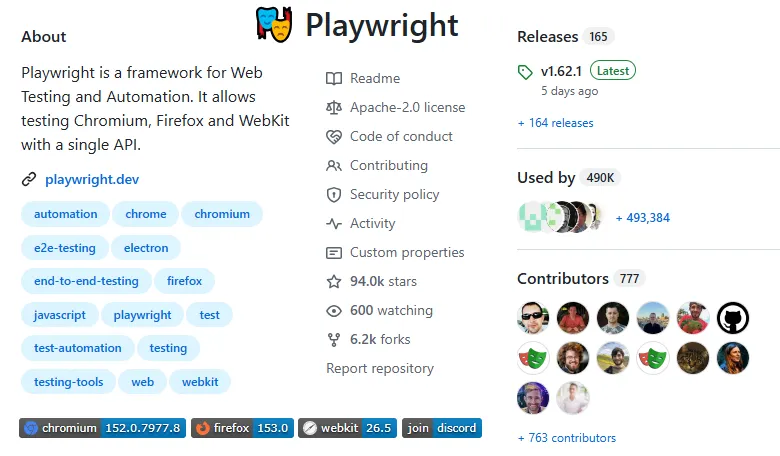
Task: Open the firefox 153.0 badge
Action: (242, 428)
